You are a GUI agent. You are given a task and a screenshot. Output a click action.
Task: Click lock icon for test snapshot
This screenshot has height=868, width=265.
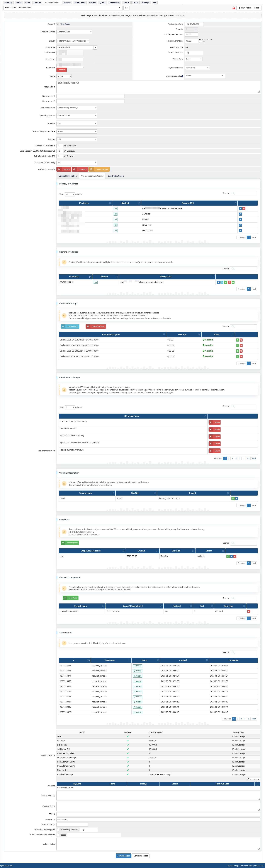(x=231, y=556)
